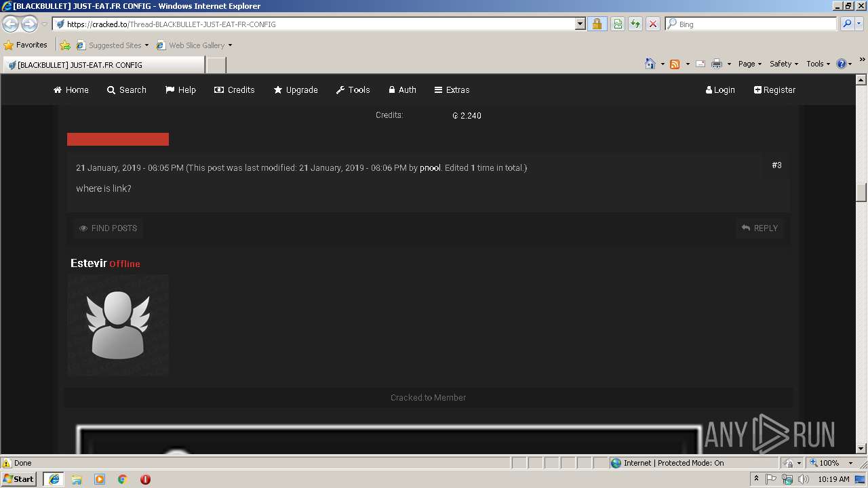Open the Extras nav menu
868x488 pixels.
pos(452,89)
